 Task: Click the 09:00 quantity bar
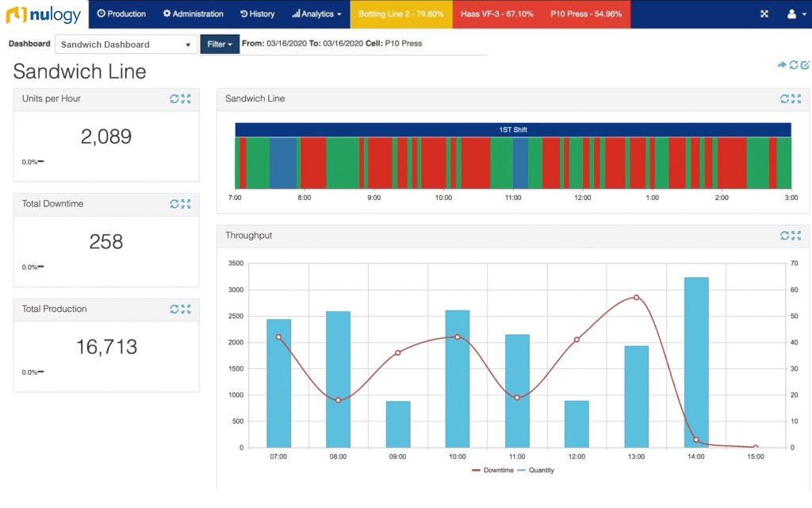[398, 424]
